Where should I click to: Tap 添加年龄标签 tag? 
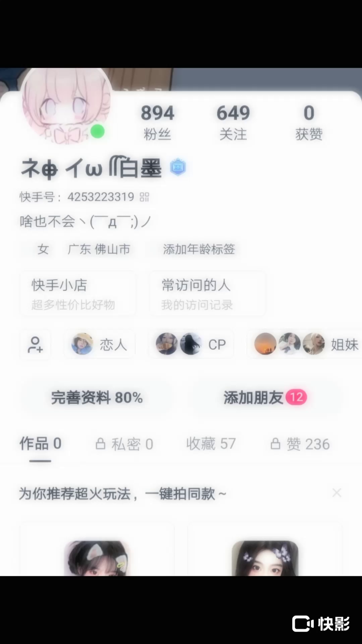(199, 249)
